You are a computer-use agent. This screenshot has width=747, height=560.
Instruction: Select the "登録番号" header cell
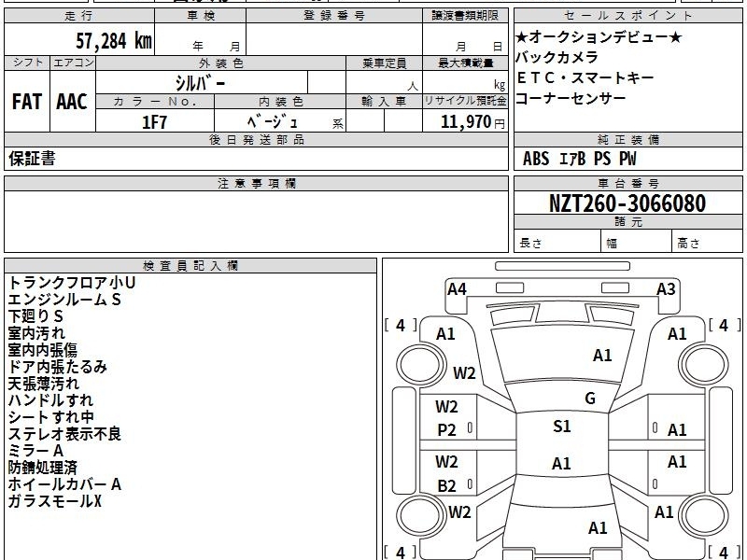(334, 16)
